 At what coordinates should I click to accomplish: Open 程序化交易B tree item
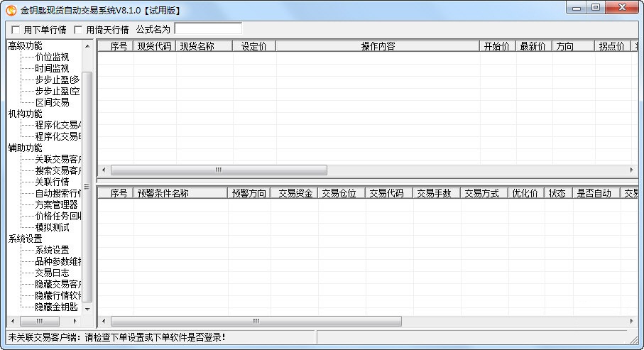[58, 136]
